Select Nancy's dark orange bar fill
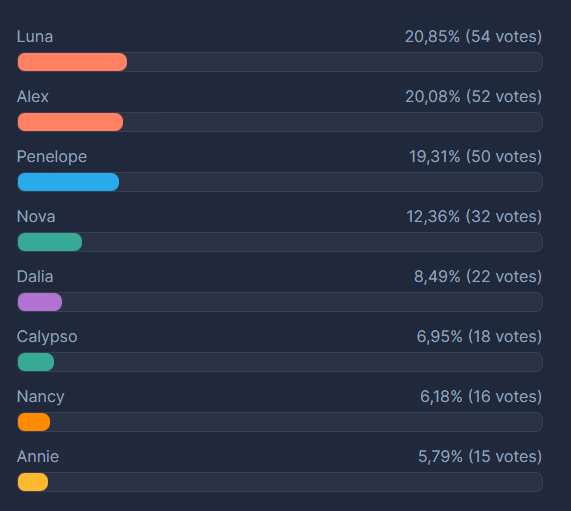The width and height of the screenshot is (571, 511). pos(34,422)
